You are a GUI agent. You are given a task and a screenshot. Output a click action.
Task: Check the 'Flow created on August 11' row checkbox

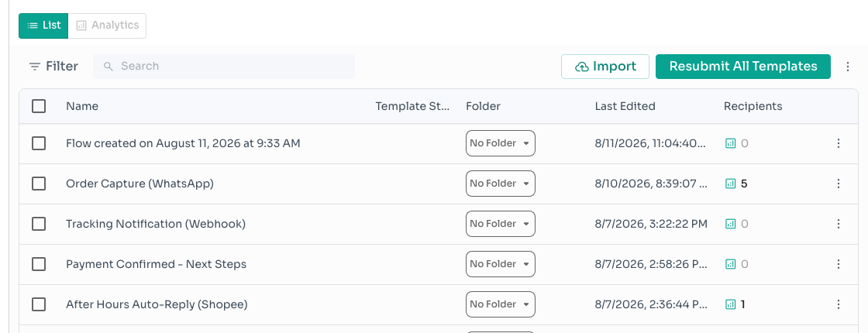pyautogui.click(x=39, y=143)
